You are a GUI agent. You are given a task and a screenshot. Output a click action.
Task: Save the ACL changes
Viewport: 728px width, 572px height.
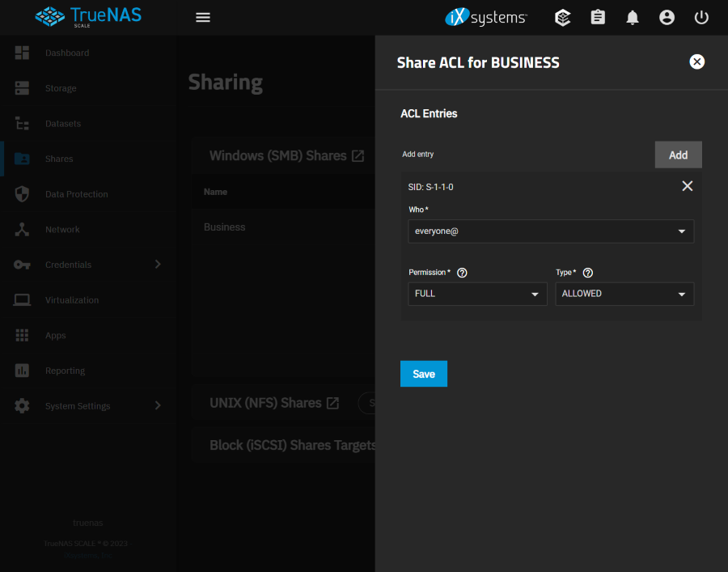coord(423,374)
